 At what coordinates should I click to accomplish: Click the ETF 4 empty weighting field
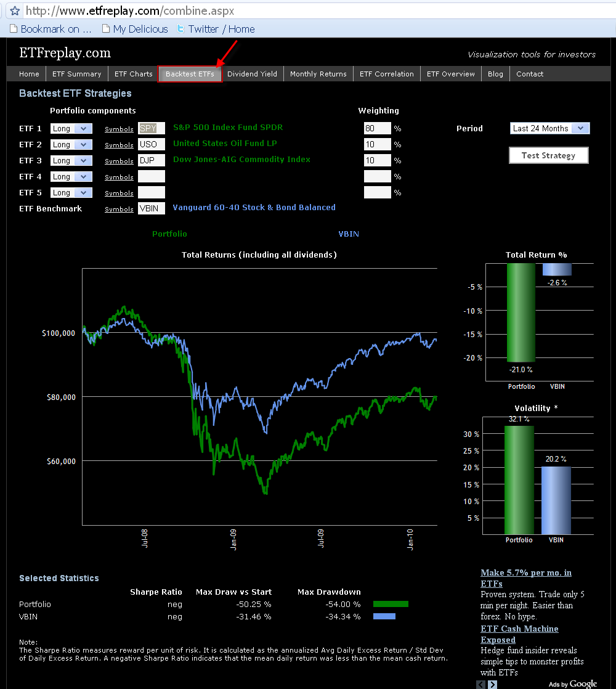pos(377,176)
